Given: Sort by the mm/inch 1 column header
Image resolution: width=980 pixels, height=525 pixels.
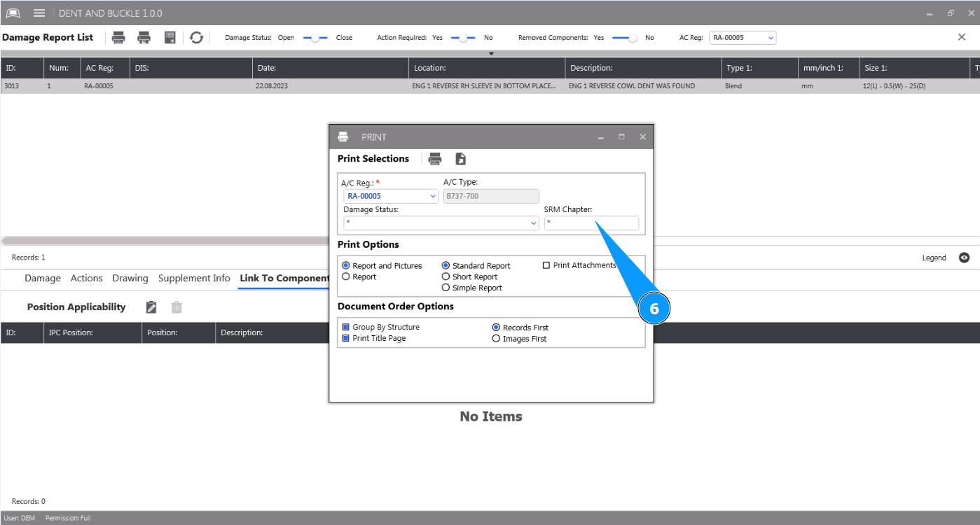Looking at the screenshot, I should tap(828, 68).
